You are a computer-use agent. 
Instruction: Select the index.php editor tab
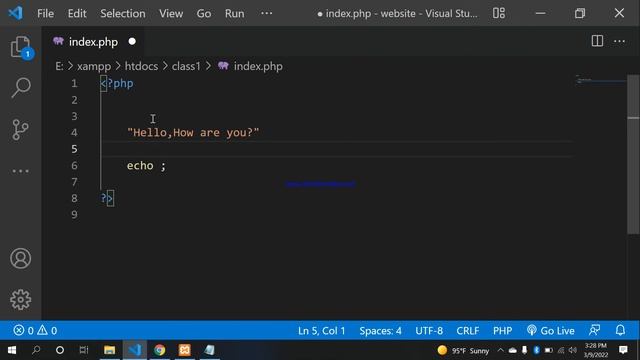point(93,42)
